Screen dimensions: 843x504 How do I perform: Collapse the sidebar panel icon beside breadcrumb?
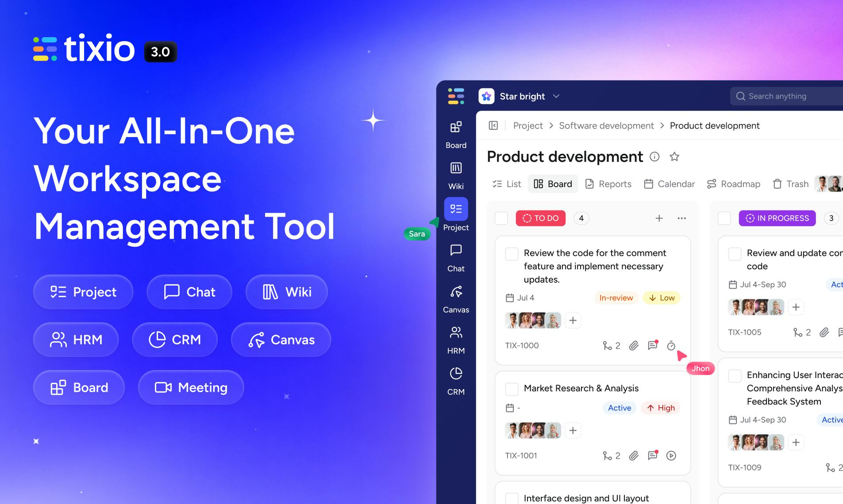[x=493, y=126]
